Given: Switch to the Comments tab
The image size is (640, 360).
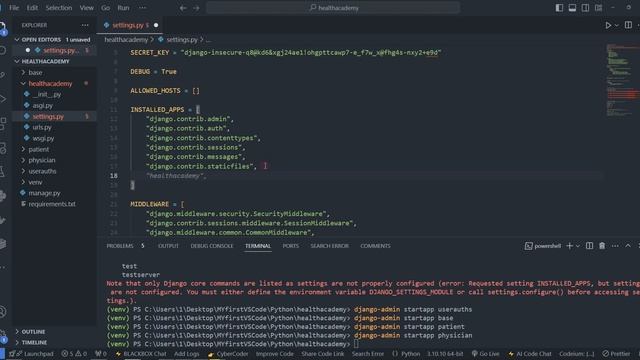Looking at the screenshot, I should [375, 246].
